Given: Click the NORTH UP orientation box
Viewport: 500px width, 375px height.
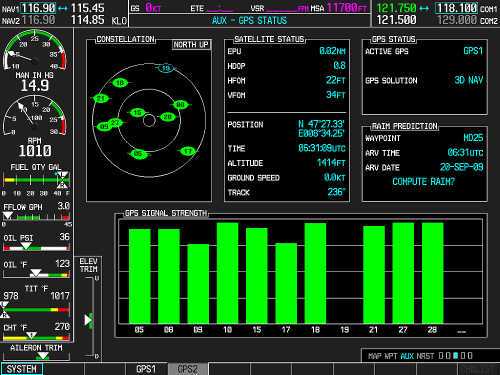Looking at the screenshot, I should click(x=191, y=45).
